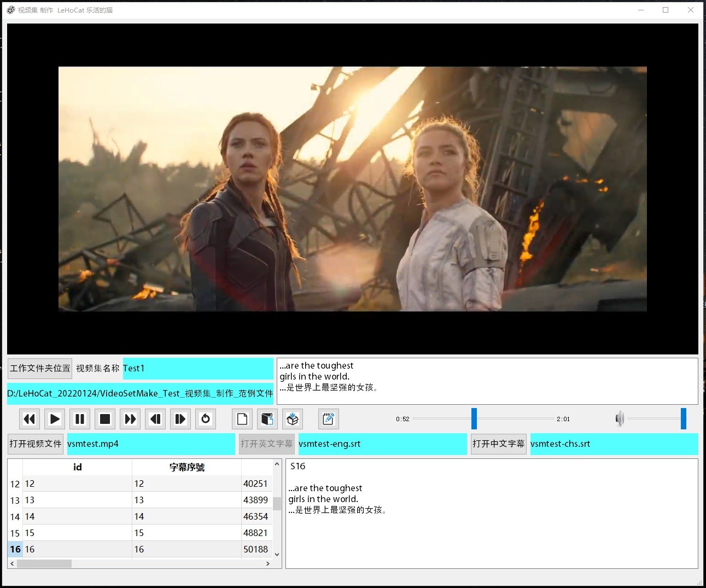Maximize the LeHoCat window
The height and width of the screenshot is (588, 706).
pyautogui.click(x=666, y=10)
